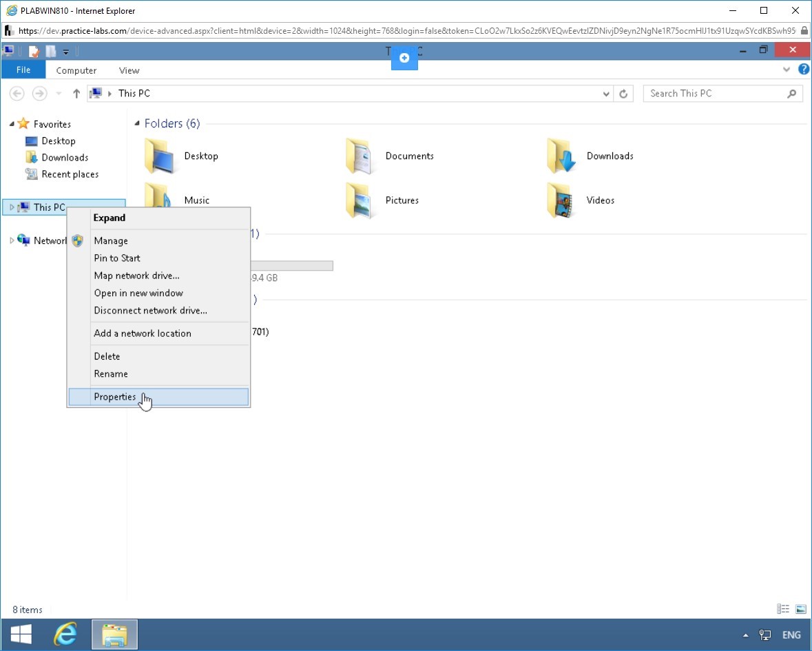
Task: Refresh the This PC view
Action: pyautogui.click(x=623, y=94)
